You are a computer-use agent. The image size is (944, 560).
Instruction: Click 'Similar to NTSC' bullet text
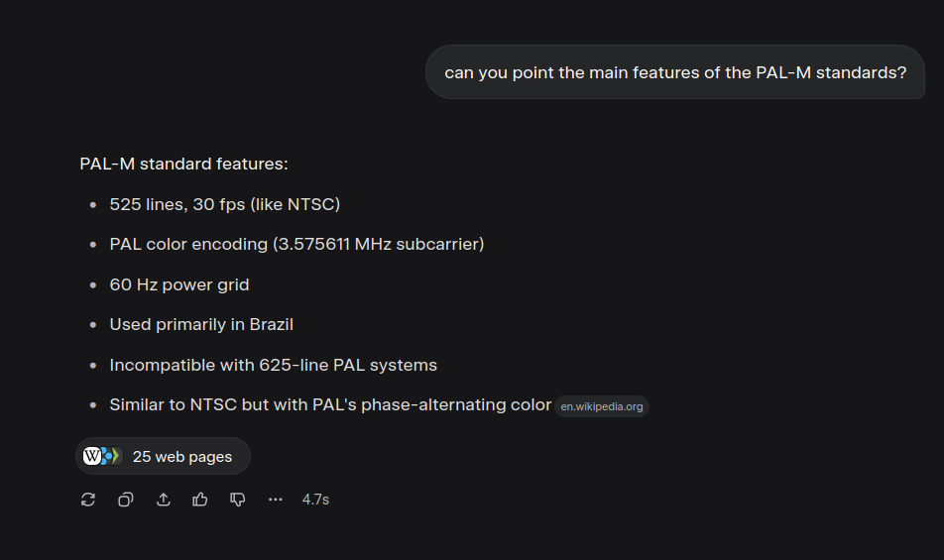click(330, 404)
